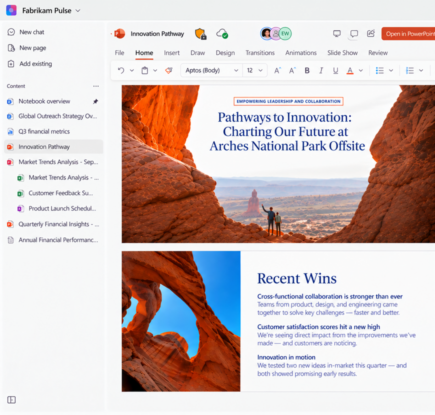Click the first collaborator avatar photo
Viewport: 435px width, 415px height.
click(x=266, y=33)
